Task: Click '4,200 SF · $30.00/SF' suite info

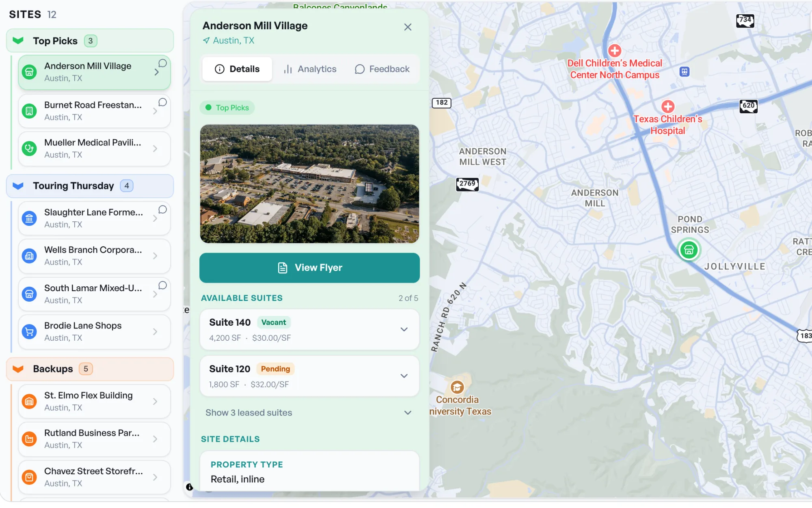Action: 250,338
